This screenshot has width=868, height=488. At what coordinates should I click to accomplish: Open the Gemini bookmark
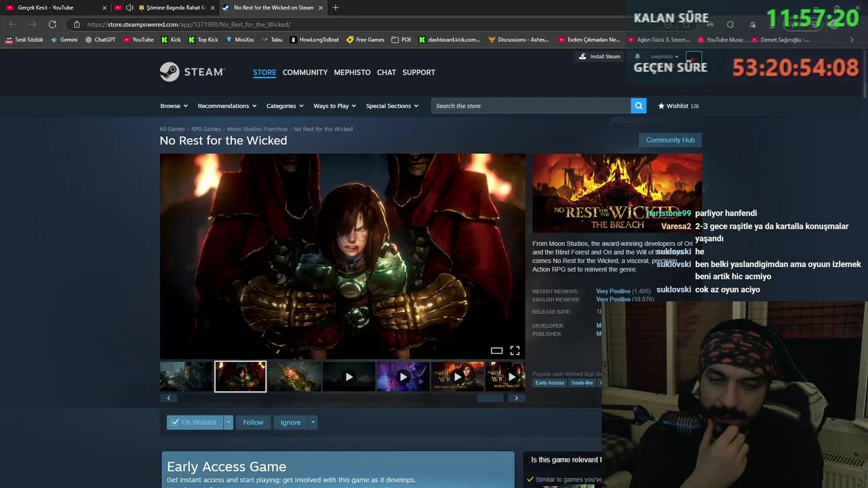click(64, 40)
